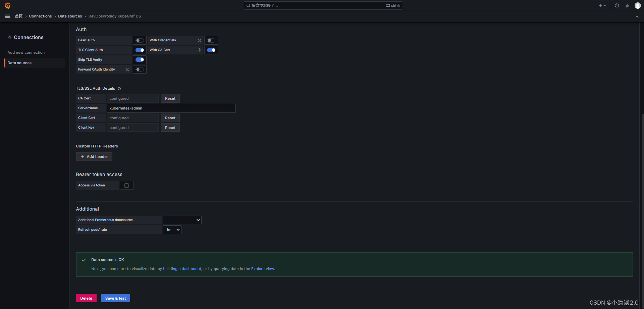Reset the CA Cert value
The height and width of the screenshot is (309, 644).
pos(170,98)
